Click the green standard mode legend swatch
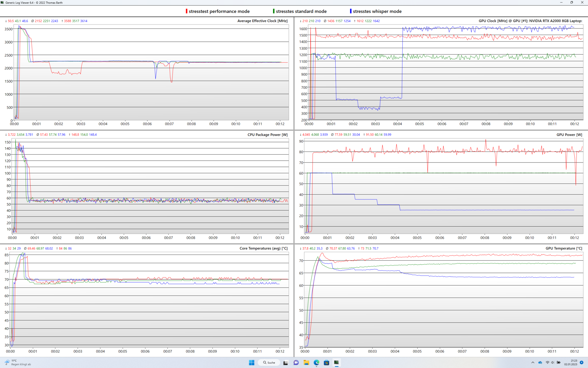The width and height of the screenshot is (588, 368). coord(273,11)
